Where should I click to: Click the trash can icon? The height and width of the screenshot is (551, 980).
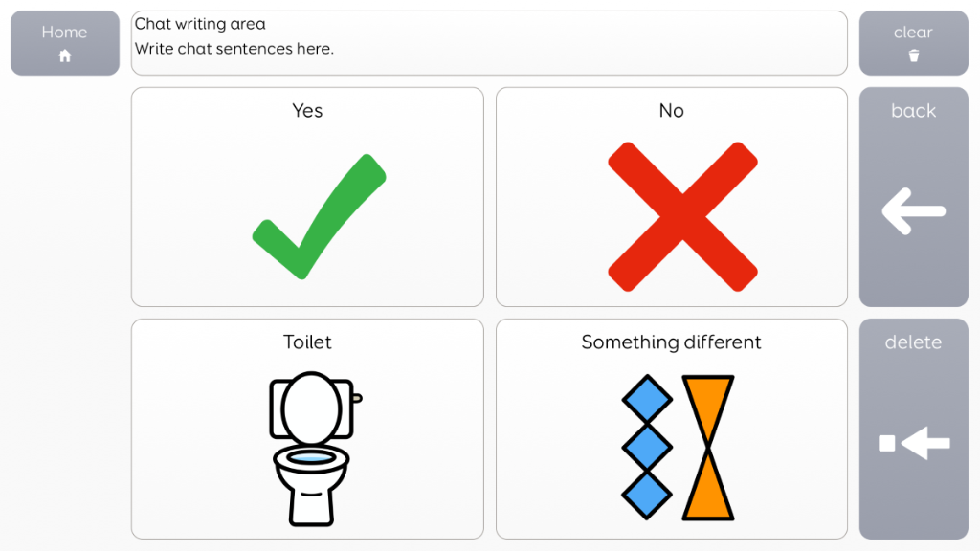point(914,55)
